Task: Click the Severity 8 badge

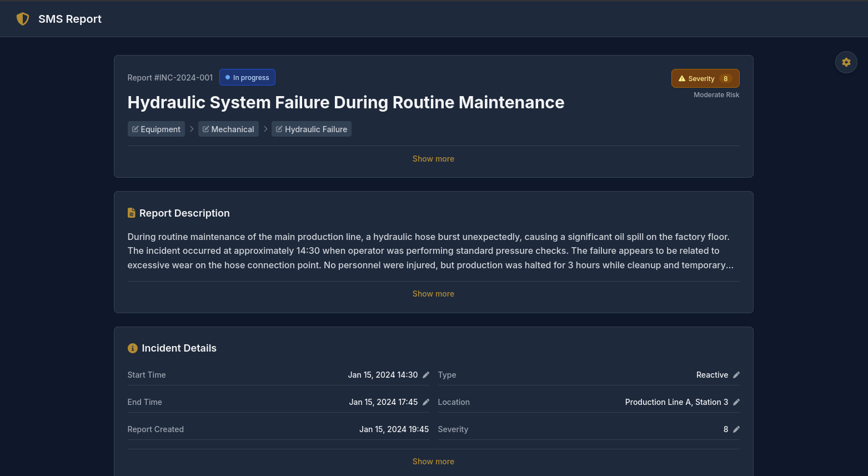Action: pyautogui.click(x=705, y=79)
